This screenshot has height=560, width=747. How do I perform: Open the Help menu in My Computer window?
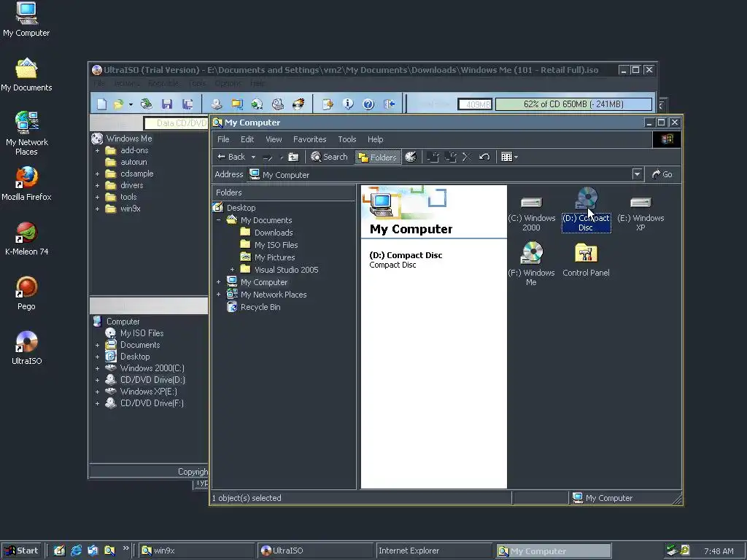[376, 139]
